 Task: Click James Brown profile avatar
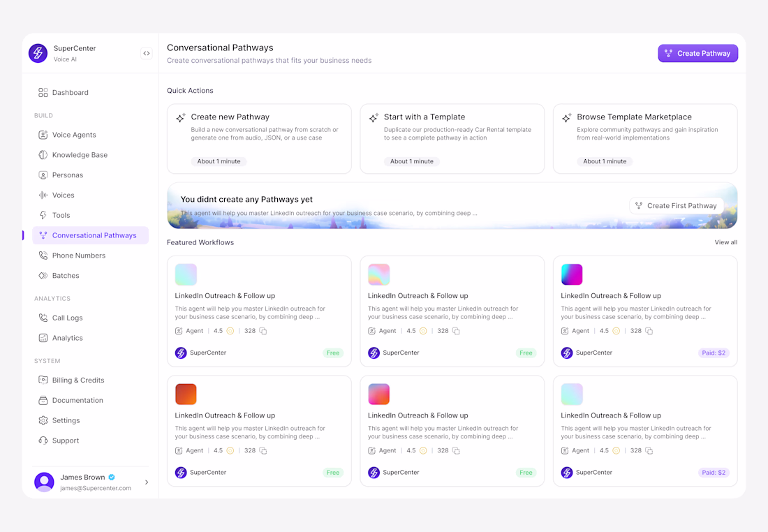[44, 482]
